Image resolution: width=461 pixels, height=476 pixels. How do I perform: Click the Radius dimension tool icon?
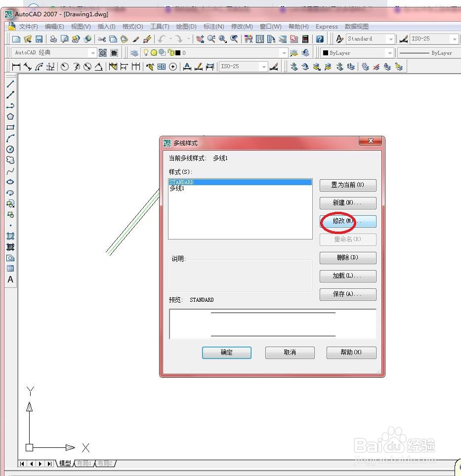64,67
